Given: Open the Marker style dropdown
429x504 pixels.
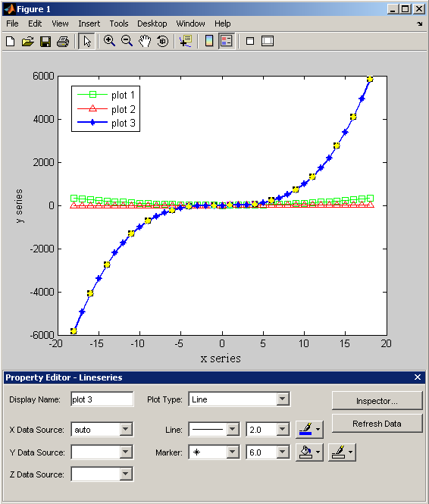Looking at the screenshot, I should pyautogui.click(x=233, y=452).
